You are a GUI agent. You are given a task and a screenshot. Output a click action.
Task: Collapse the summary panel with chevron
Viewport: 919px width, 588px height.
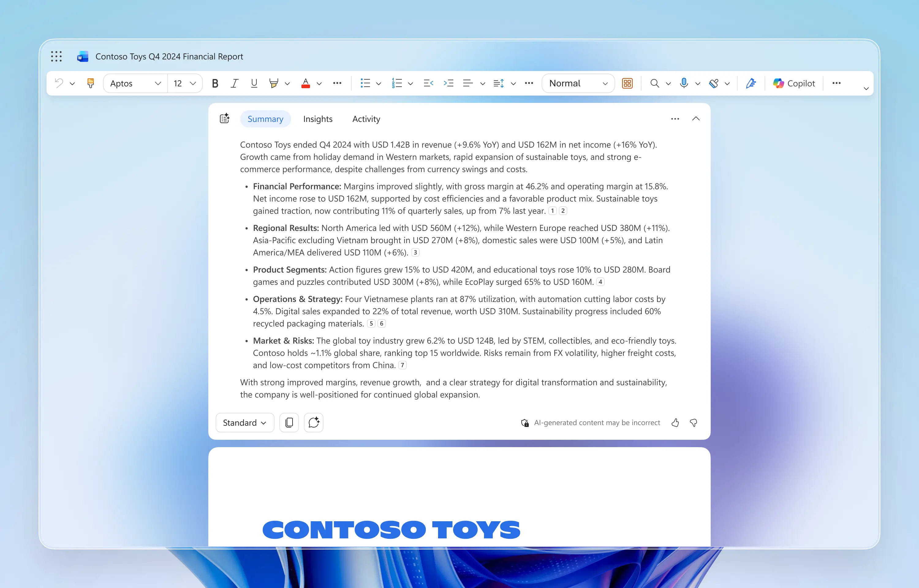coord(696,119)
